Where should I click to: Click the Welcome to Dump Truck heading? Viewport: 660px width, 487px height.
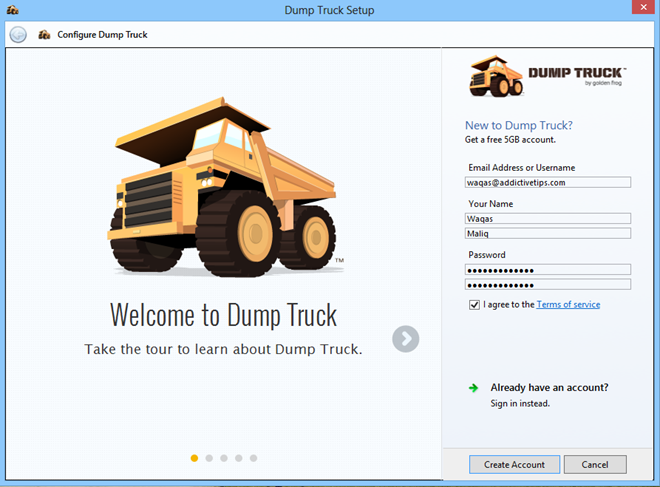[x=224, y=315]
